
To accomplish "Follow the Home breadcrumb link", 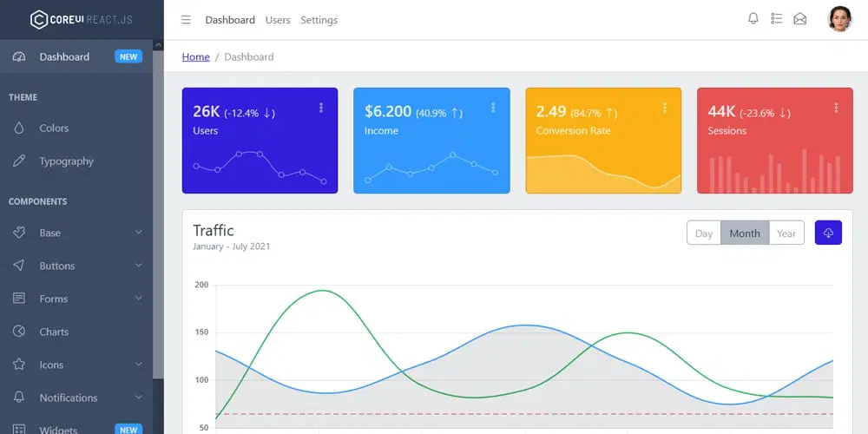I will click(196, 56).
